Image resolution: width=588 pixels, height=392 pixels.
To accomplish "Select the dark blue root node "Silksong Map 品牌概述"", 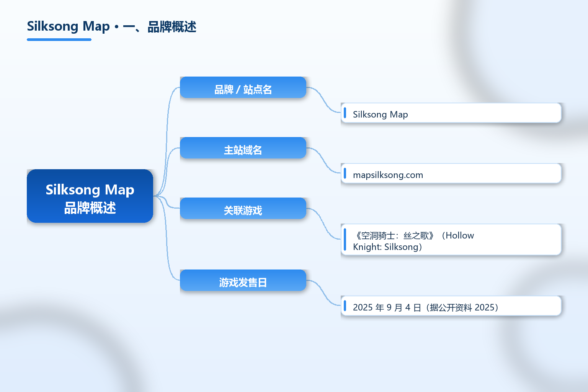I will [x=90, y=196].
